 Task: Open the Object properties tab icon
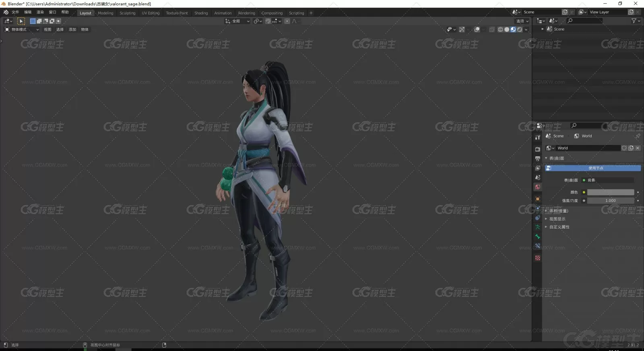[x=537, y=199]
